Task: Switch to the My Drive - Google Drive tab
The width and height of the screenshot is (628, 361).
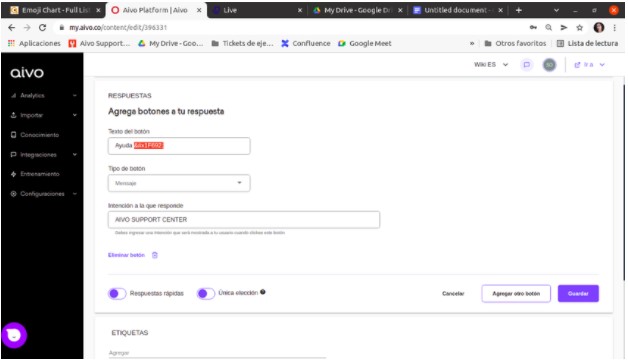Action: pyautogui.click(x=352, y=10)
